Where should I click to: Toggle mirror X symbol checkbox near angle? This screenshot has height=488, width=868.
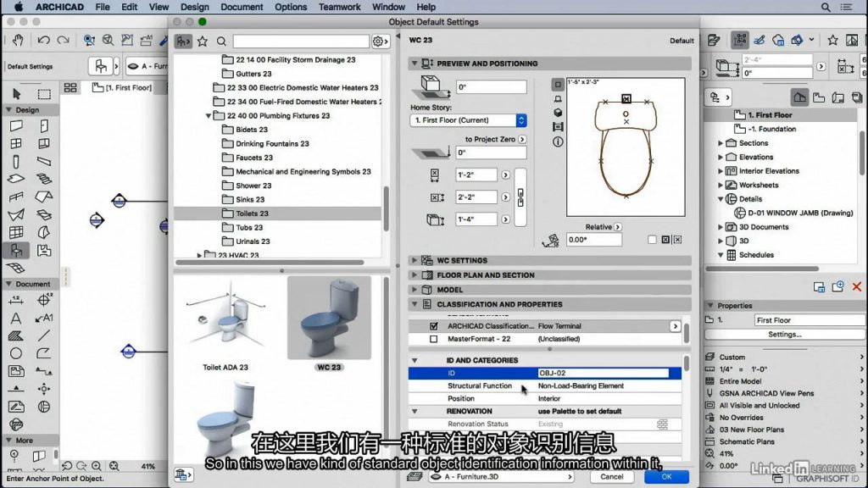coord(665,240)
